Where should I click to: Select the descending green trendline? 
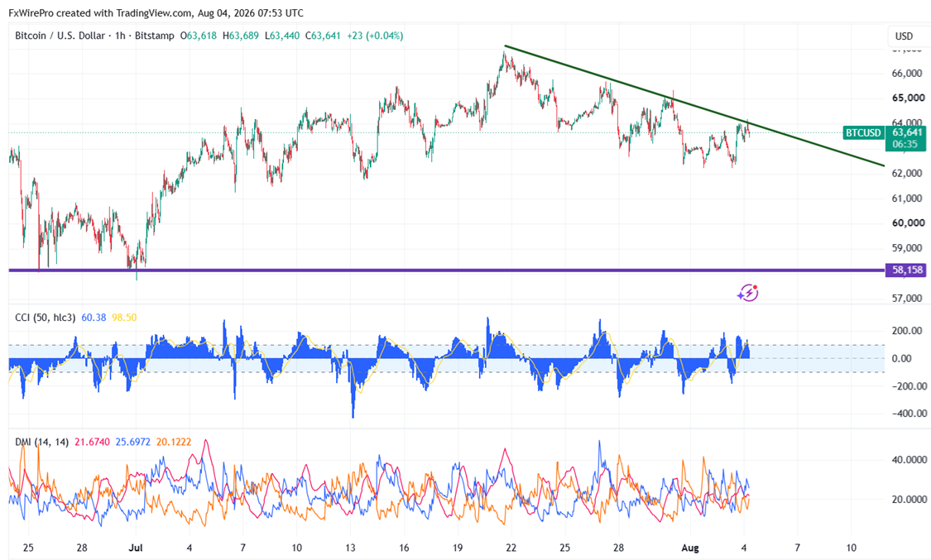pyautogui.click(x=693, y=104)
